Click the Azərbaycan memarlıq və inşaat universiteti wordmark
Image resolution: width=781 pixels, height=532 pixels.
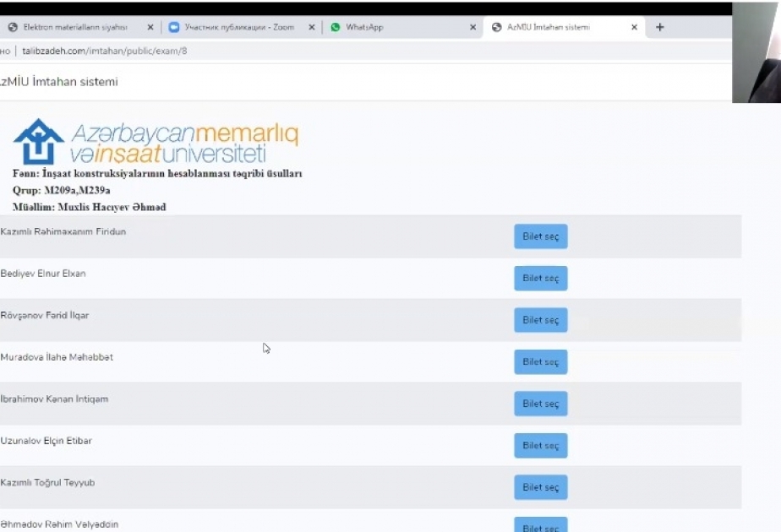tap(184, 143)
